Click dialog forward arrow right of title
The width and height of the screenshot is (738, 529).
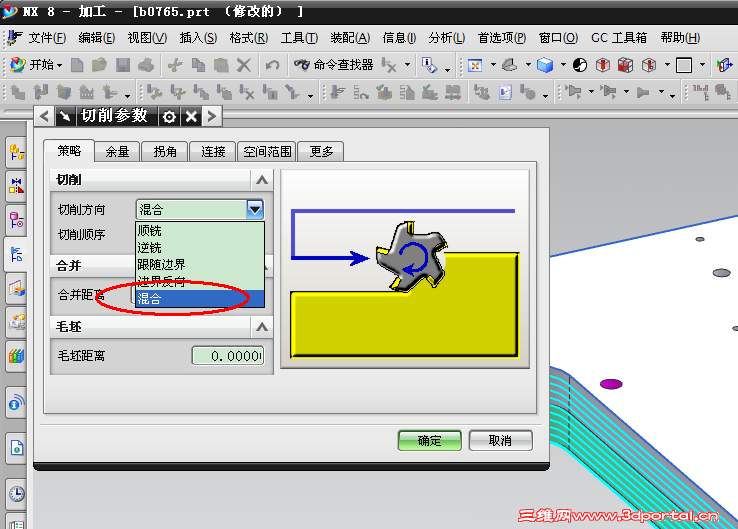(212, 116)
